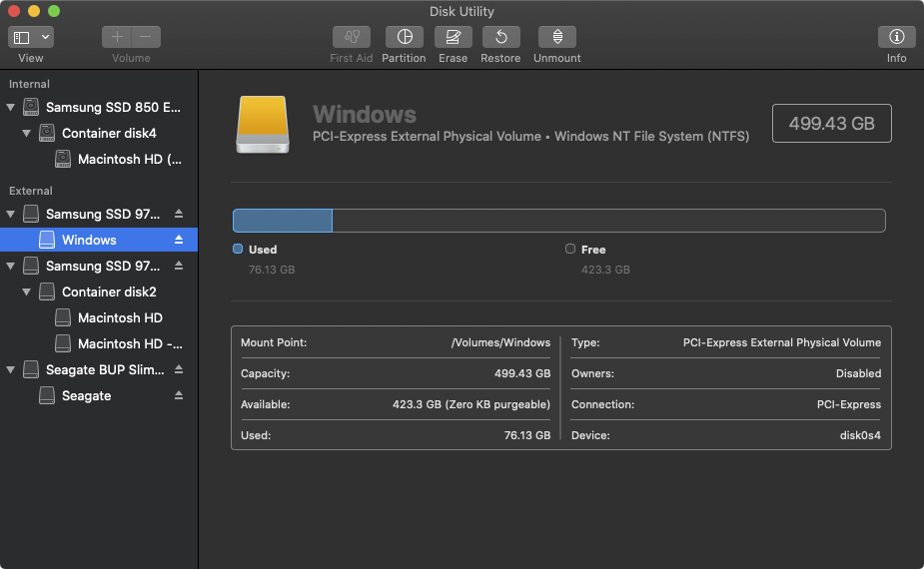Select Macintosh HD under Container disk4
The image size is (924, 569).
(x=129, y=159)
